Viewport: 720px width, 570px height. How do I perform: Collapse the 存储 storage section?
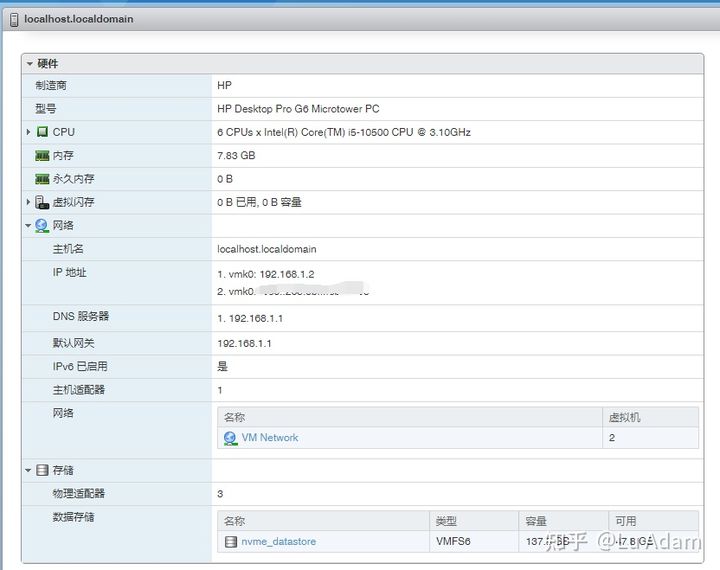tap(28, 470)
